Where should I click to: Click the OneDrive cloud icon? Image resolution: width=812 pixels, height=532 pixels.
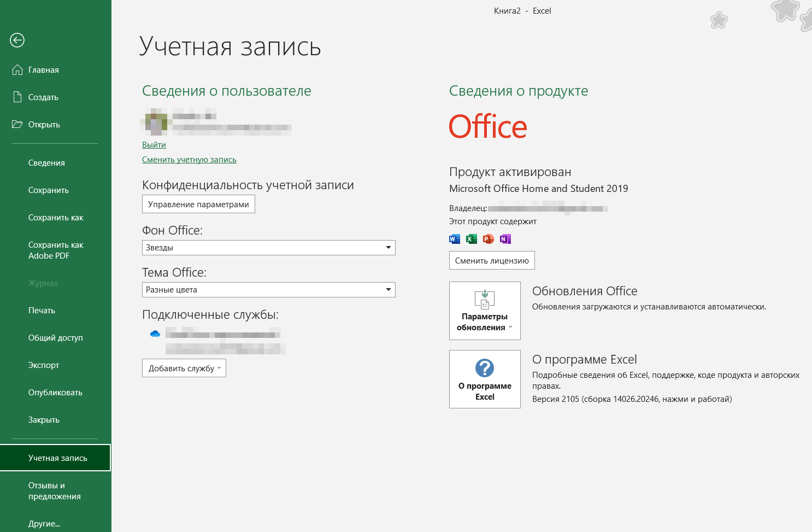[x=155, y=334]
